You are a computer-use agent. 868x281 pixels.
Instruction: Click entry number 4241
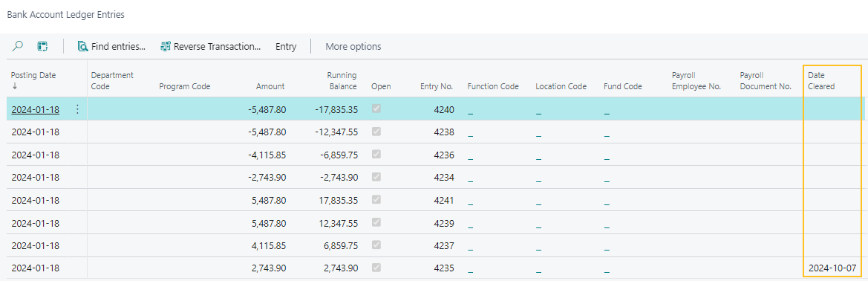tap(445, 200)
